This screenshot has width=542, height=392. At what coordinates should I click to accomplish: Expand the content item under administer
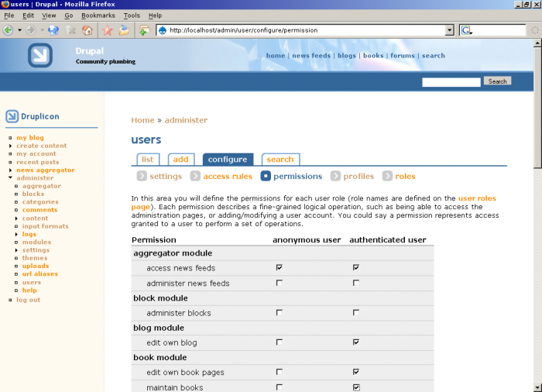pyautogui.click(x=16, y=218)
